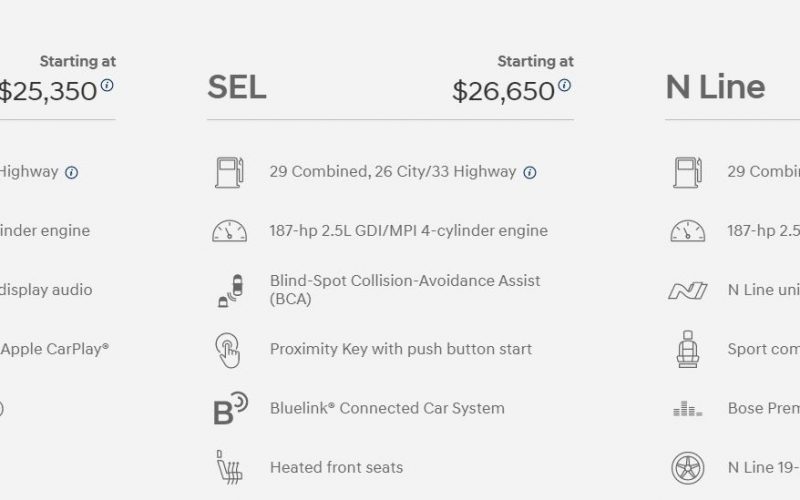Image resolution: width=800 pixels, height=500 pixels.
Task: Open info icon next to $26,650 price
Action: [x=564, y=85]
